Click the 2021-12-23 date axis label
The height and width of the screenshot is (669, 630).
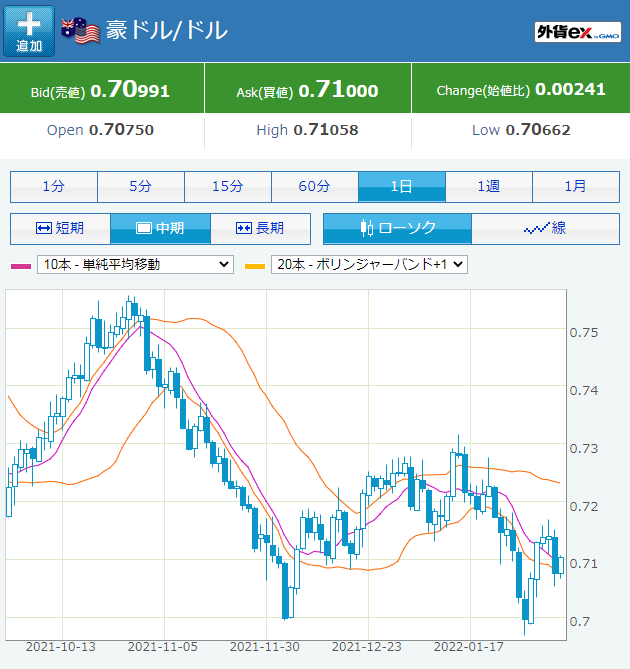366,647
